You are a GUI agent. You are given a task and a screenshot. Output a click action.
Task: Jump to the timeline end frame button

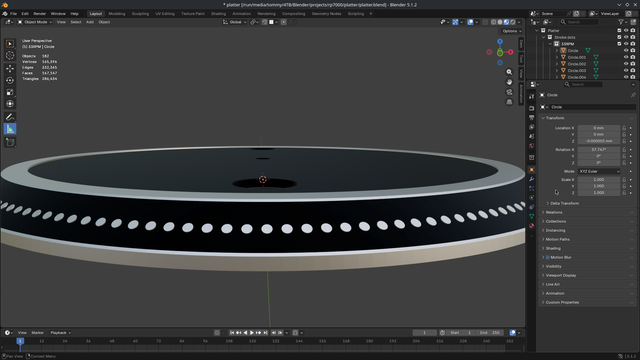[266, 333]
